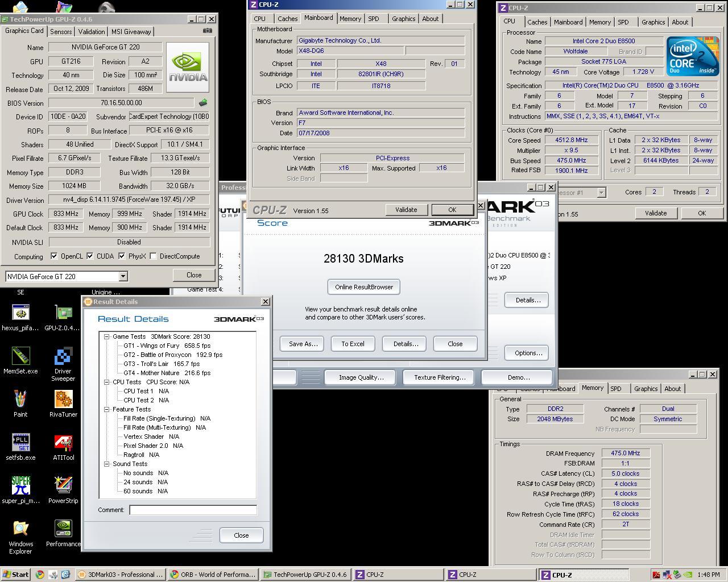Screen dimensions: 728x582
Task: Click Online ResultBrowser button
Action: tap(364, 287)
